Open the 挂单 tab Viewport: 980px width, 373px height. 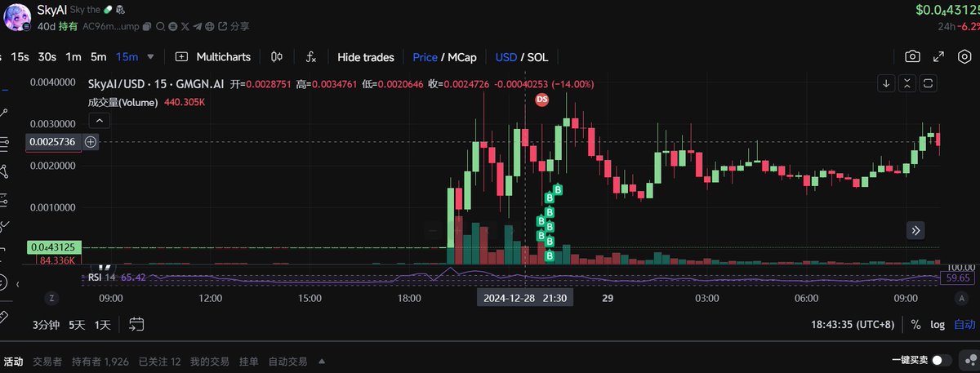(249, 361)
